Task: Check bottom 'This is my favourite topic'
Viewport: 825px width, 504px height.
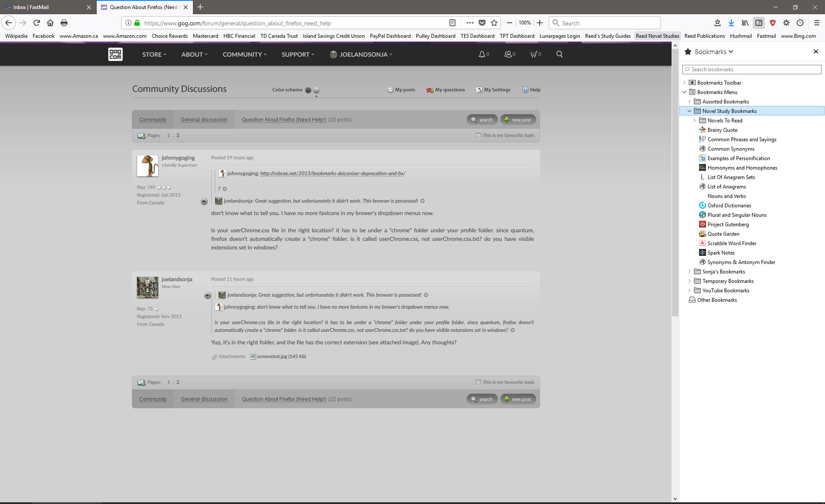Action: (x=478, y=382)
